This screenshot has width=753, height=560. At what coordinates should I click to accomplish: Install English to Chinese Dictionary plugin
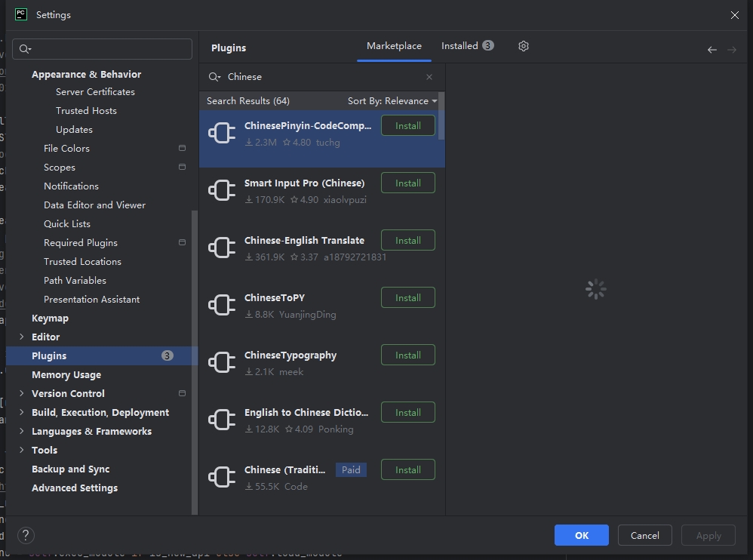408,412
